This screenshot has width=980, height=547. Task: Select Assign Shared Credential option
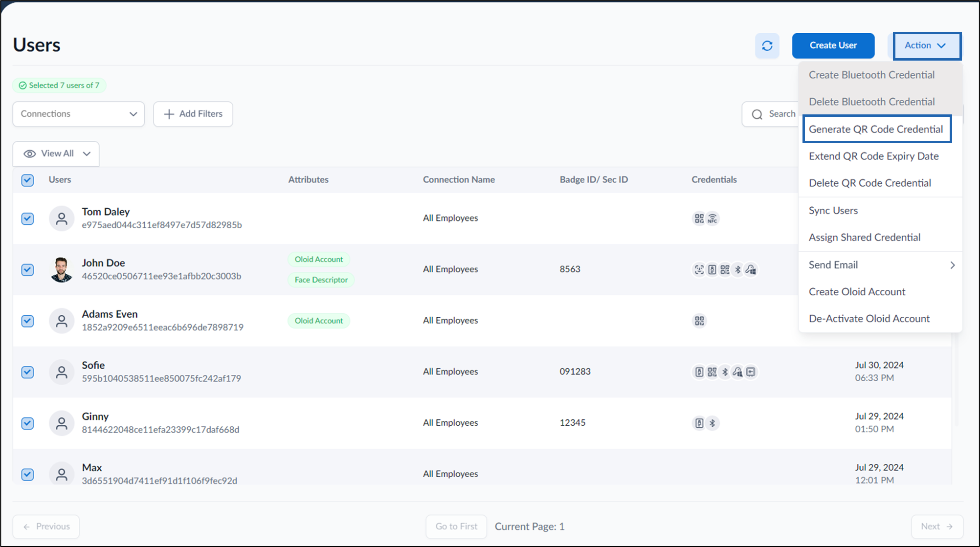click(880, 237)
